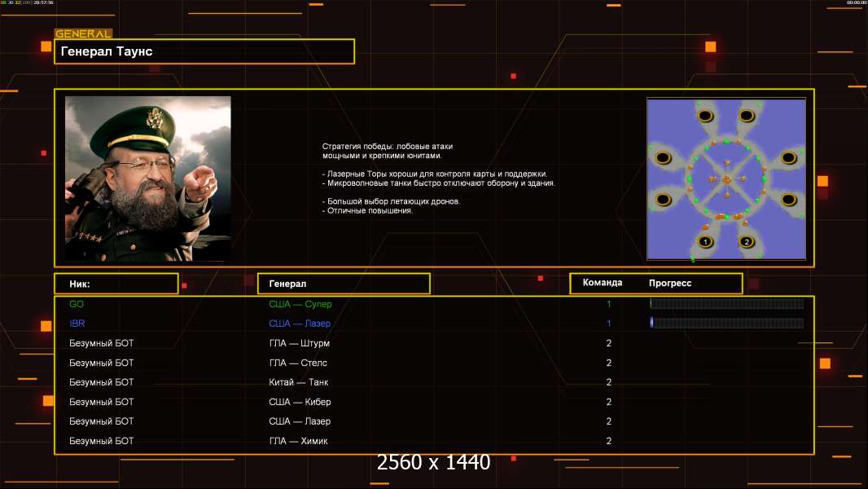
Task: Click start position 2 on the minimap
Action: [747, 241]
